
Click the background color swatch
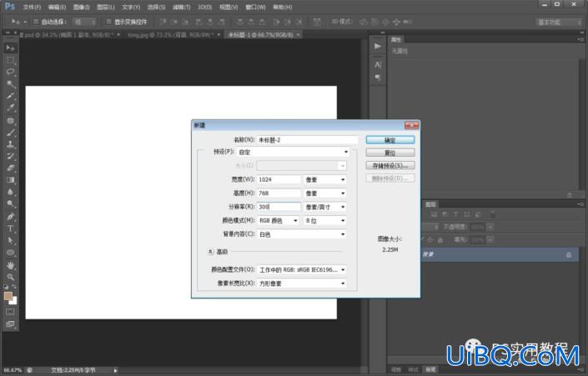tap(14, 302)
